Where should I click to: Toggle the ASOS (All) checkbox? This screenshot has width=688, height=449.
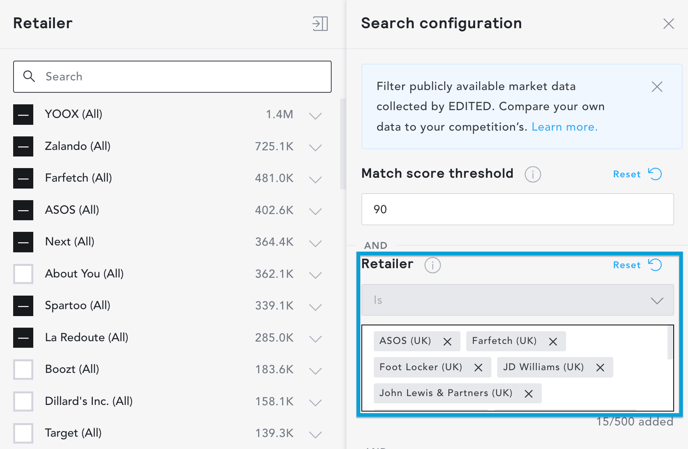point(23,210)
